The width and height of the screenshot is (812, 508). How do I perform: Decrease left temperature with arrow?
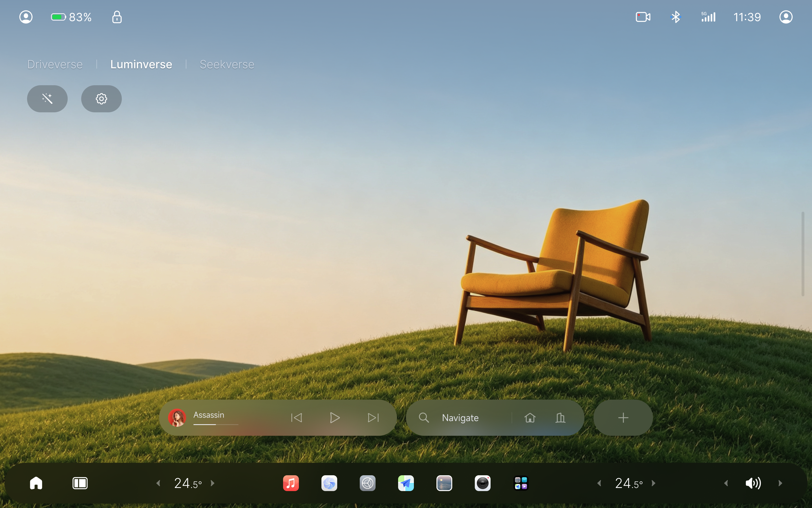158,483
